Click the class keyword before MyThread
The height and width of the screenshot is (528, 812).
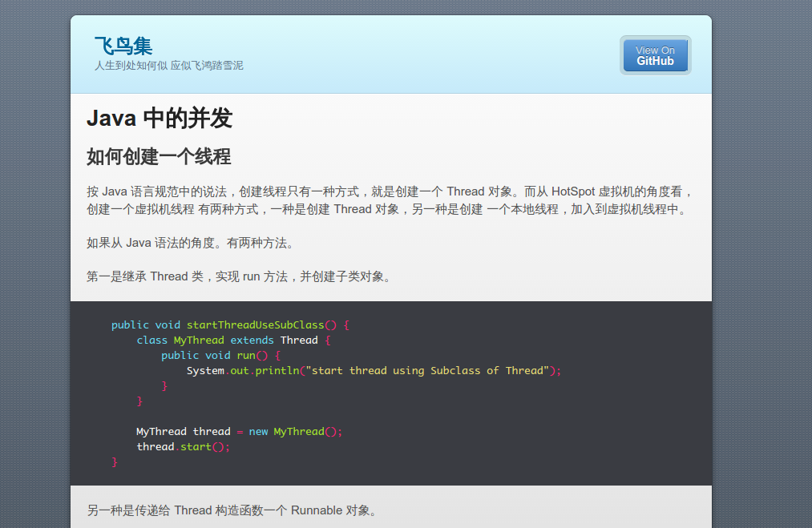pyautogui.click(x=151, y=341)
